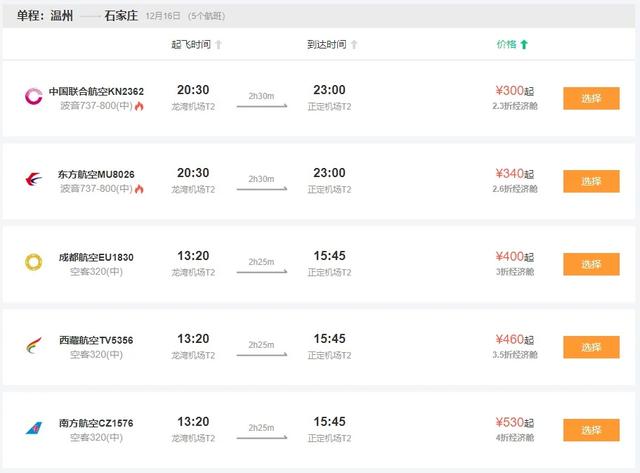This screenshot has height=473, width=640.
Task: Click the China Eastern Airlines logo icon
Action: point(33,180)
